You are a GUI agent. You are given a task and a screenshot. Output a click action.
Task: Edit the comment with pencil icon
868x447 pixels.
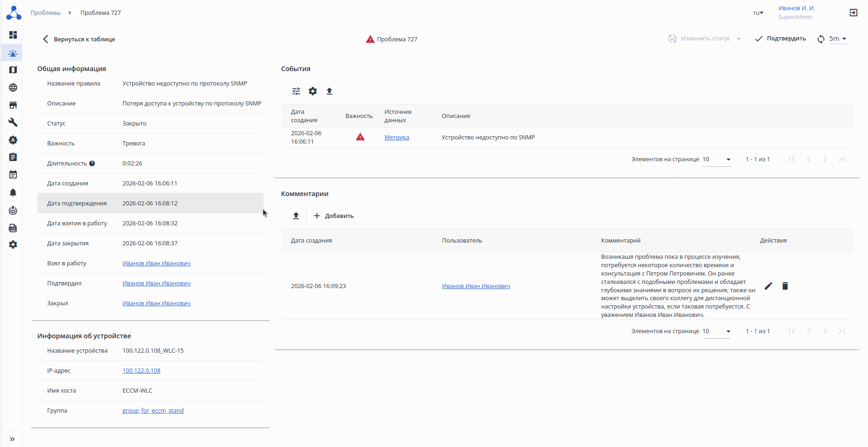tap(769, 286)
